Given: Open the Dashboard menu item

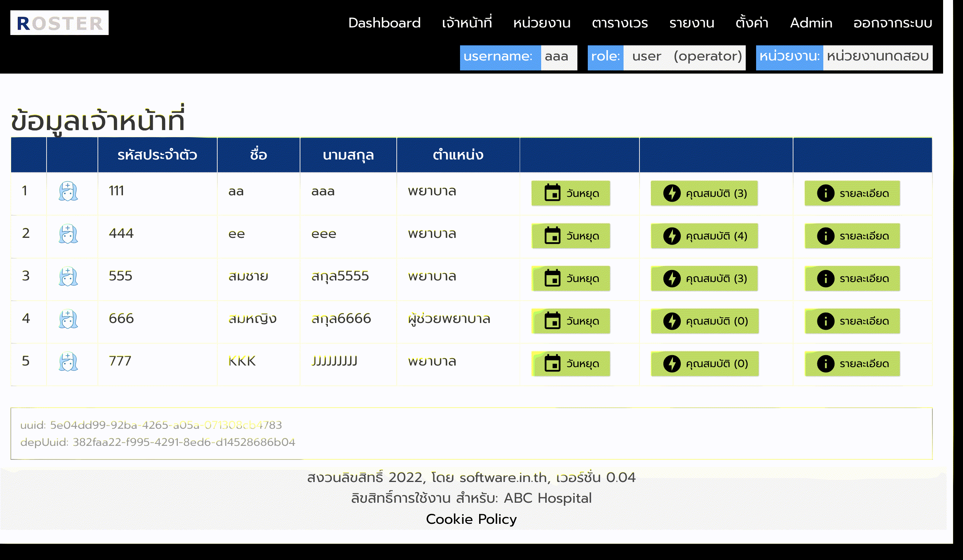Looking at the screenshot, I should click(384, 23).
